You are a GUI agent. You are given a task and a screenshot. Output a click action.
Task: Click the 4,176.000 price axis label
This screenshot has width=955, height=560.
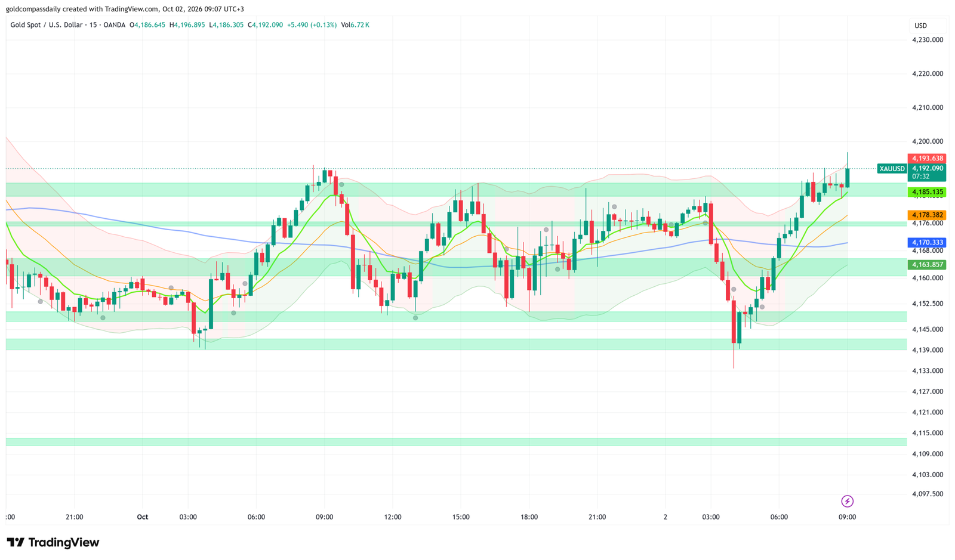pos(928,223)
